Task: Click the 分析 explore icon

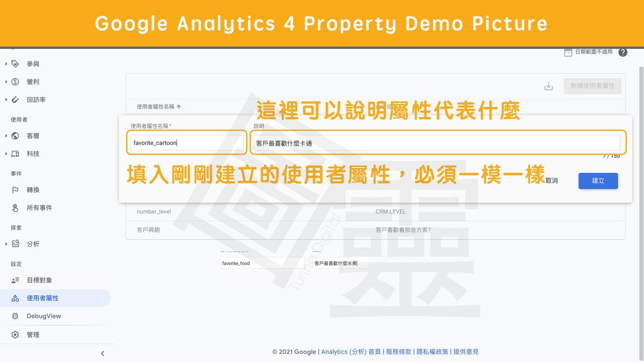Action: [15, 244]
